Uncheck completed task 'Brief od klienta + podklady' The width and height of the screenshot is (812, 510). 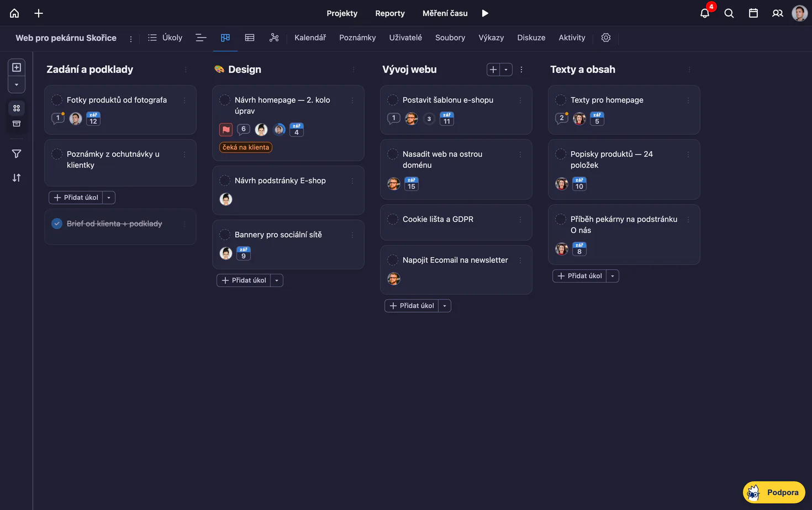click(x=57, y=224)
